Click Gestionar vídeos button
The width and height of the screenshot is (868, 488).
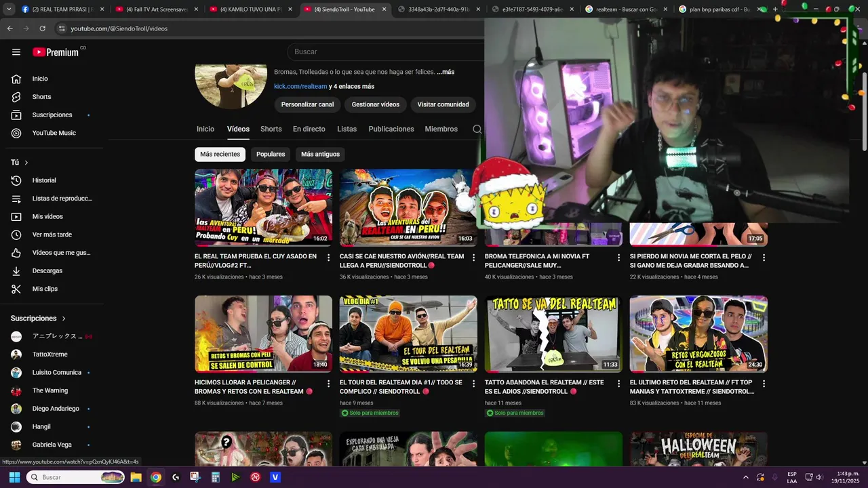pos(376,104)
